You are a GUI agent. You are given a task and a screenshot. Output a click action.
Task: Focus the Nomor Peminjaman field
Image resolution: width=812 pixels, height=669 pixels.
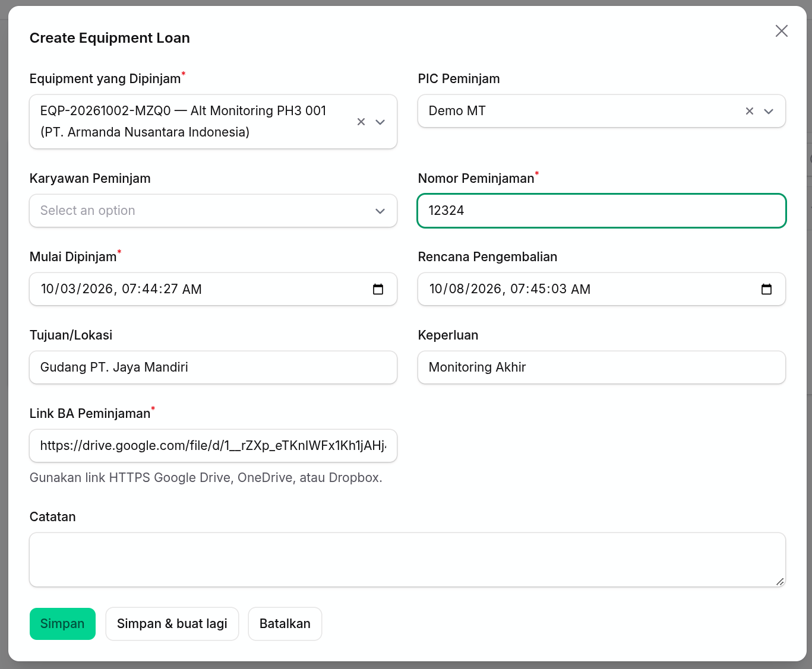click(602, 211)
